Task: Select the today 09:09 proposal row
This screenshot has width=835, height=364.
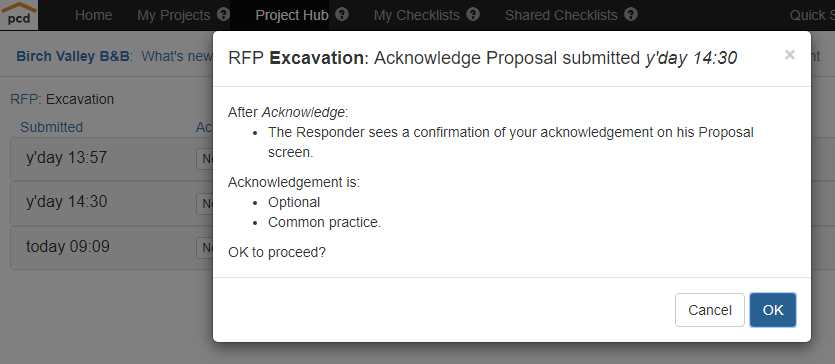Action: tap(112, 247)
